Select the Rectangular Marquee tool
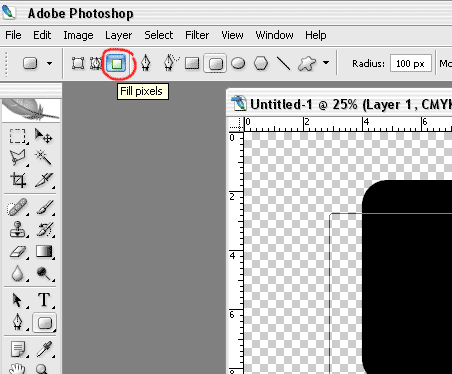The width and height of the screenshot is (452, 374). pos(17,136)
